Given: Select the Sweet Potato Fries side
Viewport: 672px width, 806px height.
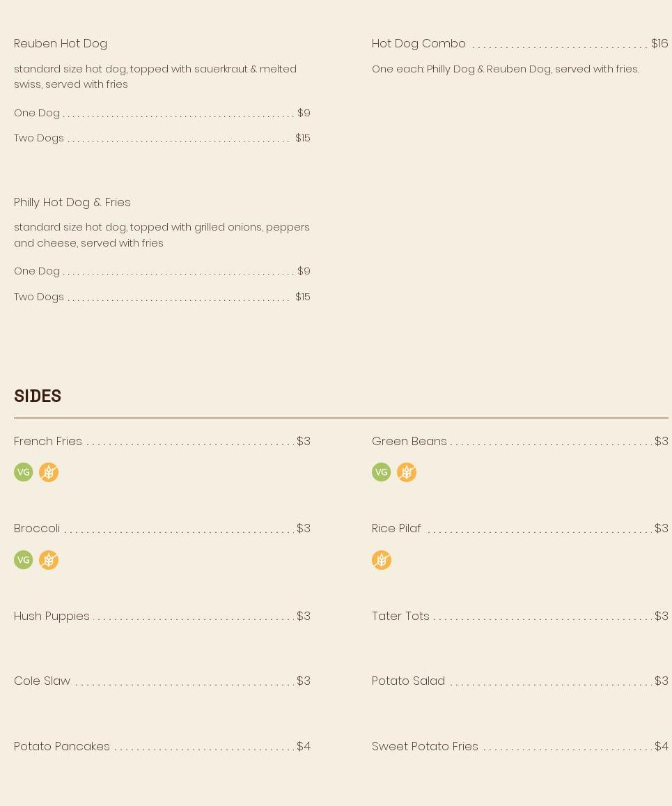Looking at the screenshot, I should (520, 746).
